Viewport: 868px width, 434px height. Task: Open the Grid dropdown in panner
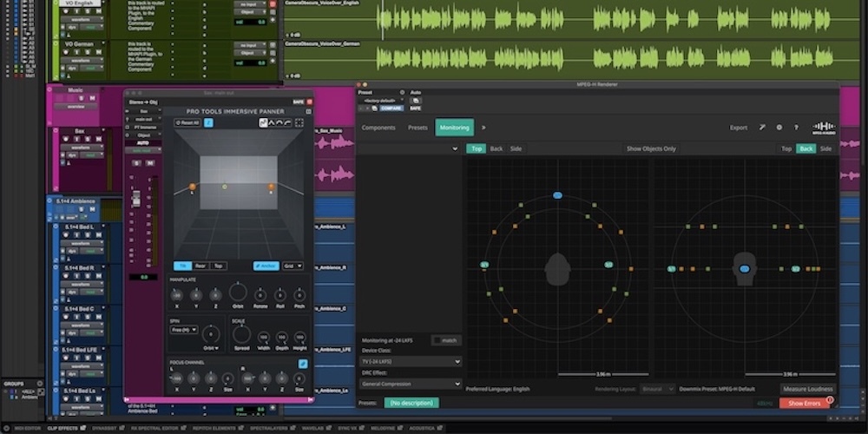[x=293, y=266]
